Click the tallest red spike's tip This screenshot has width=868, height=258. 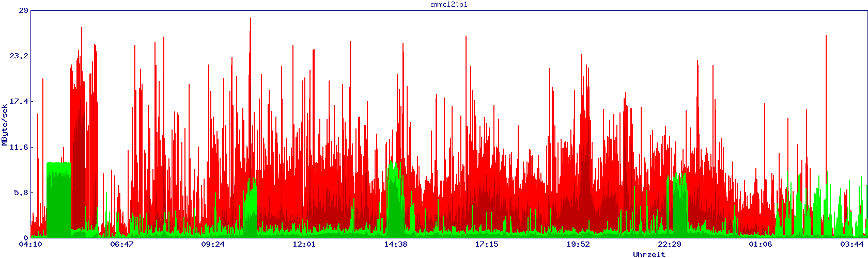pyautogui.click(x=251, y=19)
